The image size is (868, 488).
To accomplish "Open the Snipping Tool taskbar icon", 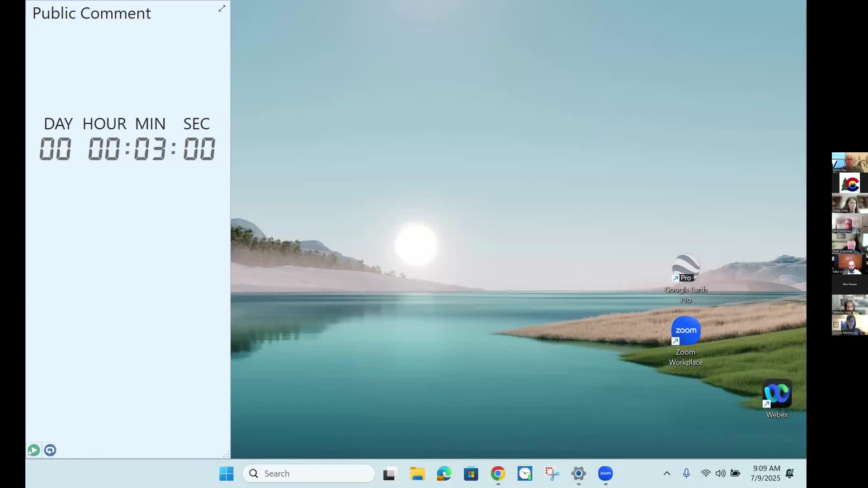I will click(552, 474).
